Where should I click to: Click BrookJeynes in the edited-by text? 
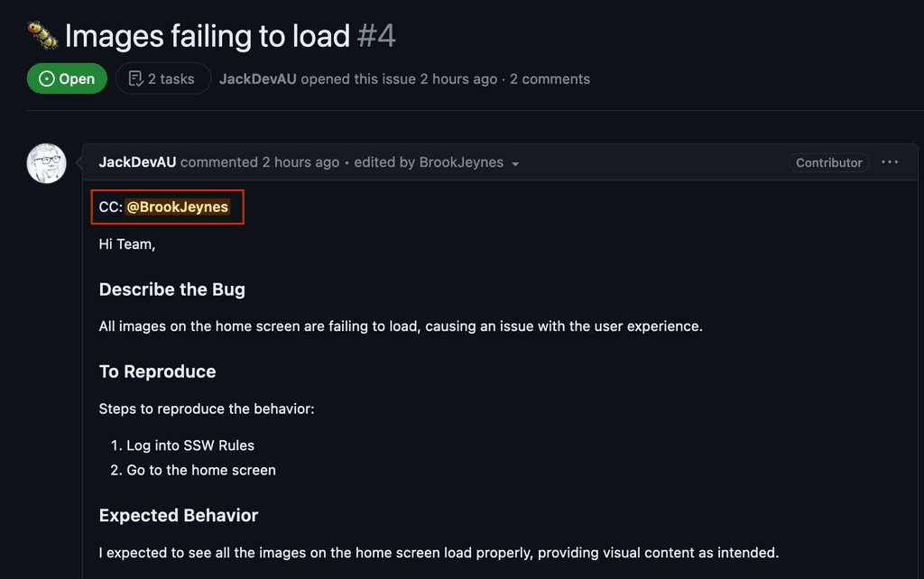coord(462,162)
